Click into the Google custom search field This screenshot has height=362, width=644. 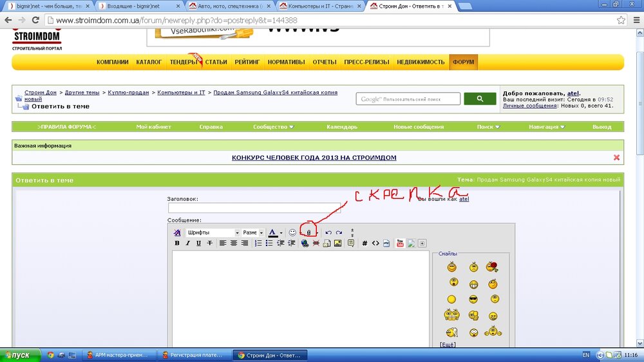408,99
